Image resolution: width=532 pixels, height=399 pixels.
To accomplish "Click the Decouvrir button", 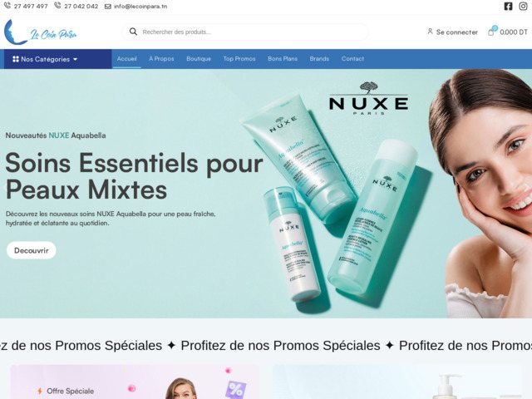I will coord(32,250).
